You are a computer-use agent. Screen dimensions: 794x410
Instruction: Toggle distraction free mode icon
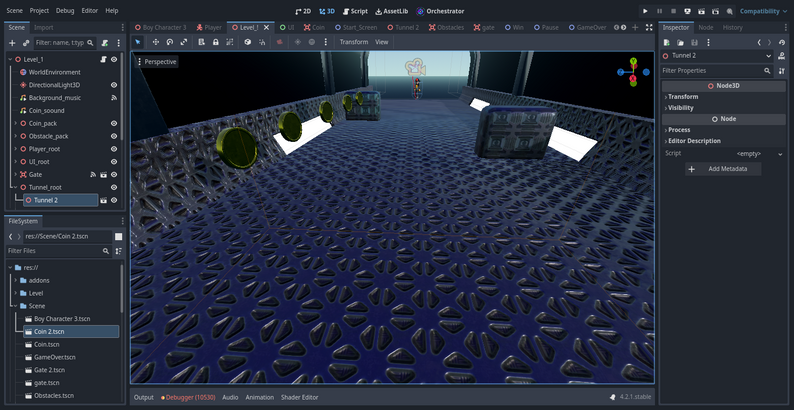pos(649,27)
